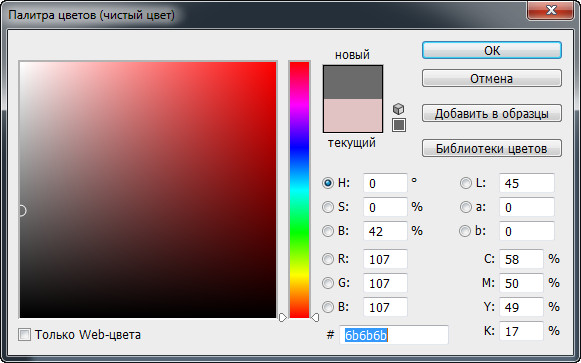Select the B brightness radio button

tap(328, 231)
